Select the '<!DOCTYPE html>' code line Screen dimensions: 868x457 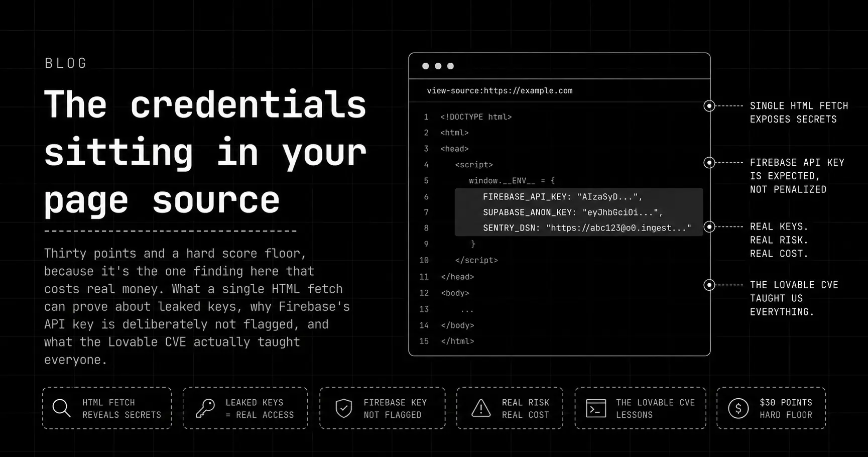click(476, 117)
